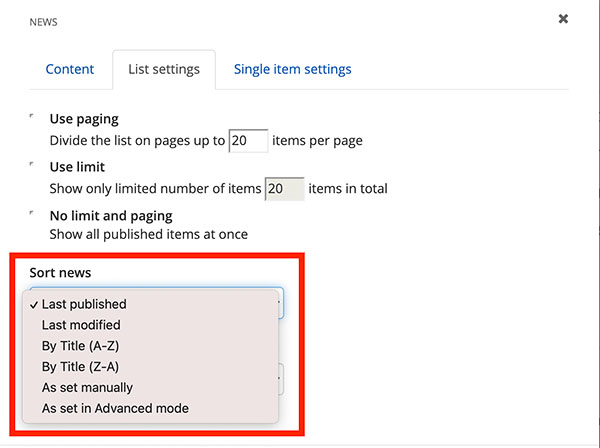Select the Use paging radio button
600x448 pixels.
point(35,118)
